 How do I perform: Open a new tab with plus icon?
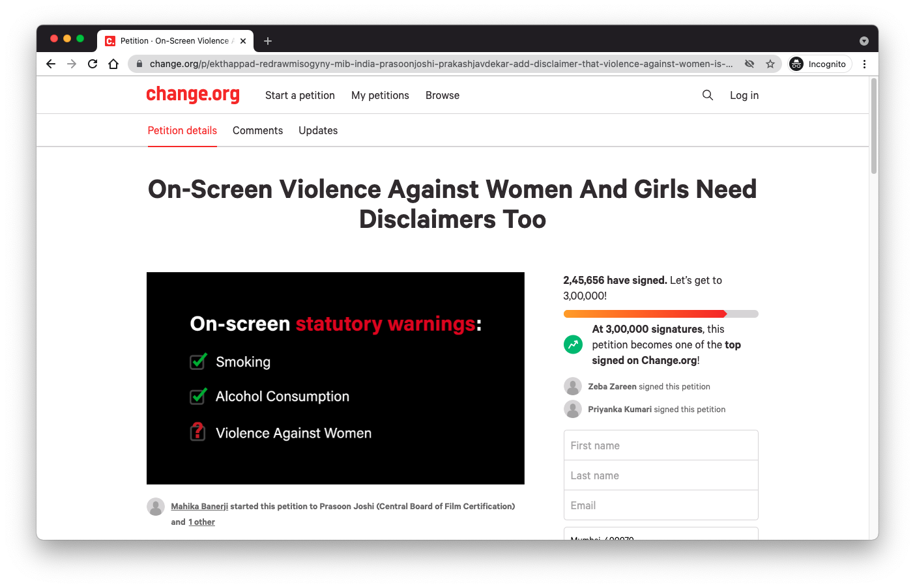point(267,41)
